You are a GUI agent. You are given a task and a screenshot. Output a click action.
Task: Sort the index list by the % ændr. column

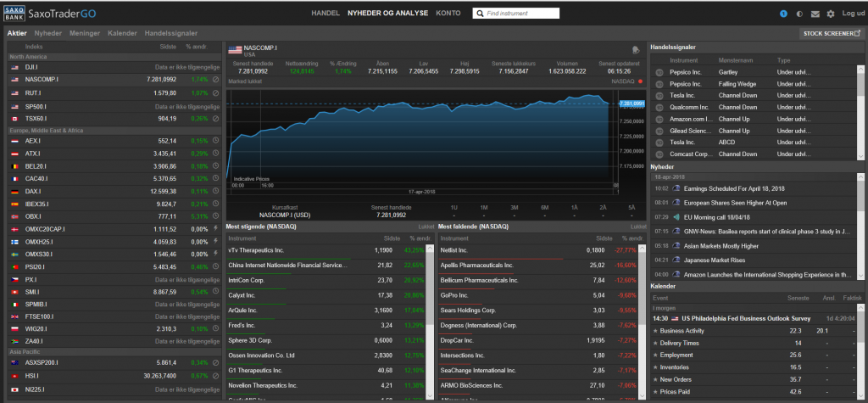(x=197, y=48)
